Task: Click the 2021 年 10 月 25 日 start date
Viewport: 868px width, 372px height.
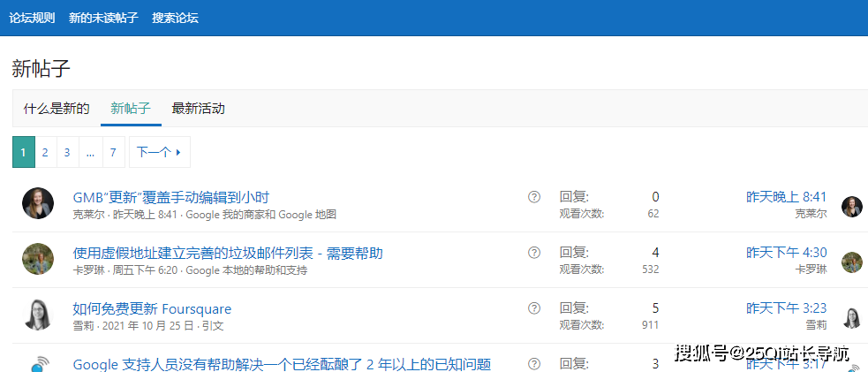Action: tap(147, 326)
